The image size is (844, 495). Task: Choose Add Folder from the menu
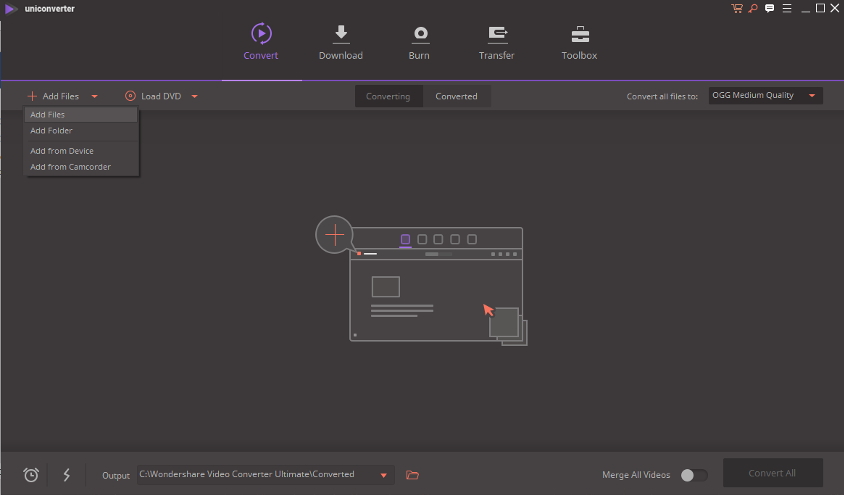point(81,131)
